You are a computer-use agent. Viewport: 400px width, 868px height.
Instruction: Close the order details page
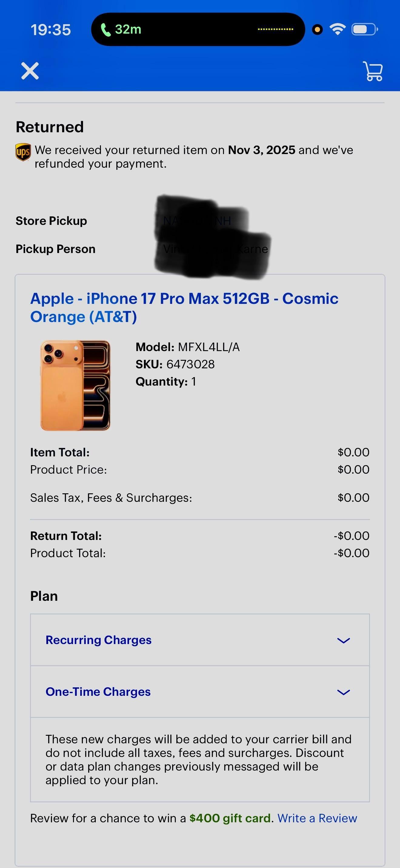point(30,71)
